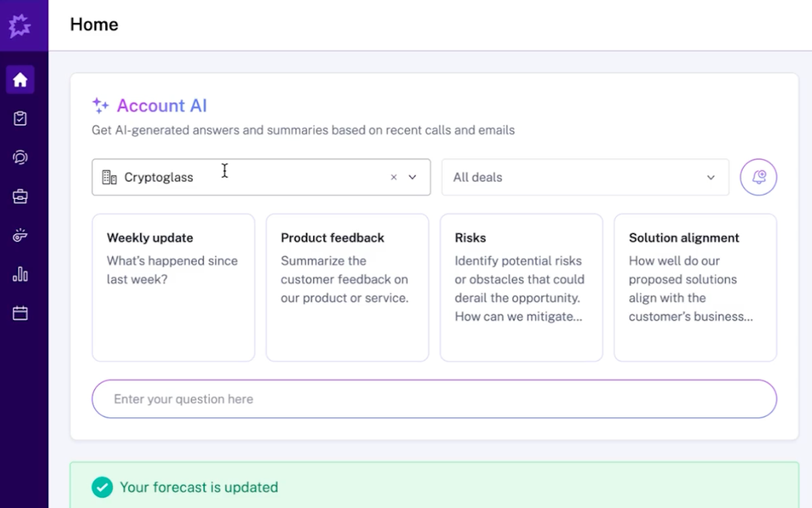Expand the account field chevron arrow
The width and height of the screenshot is (812, 508).
point(412,177)
